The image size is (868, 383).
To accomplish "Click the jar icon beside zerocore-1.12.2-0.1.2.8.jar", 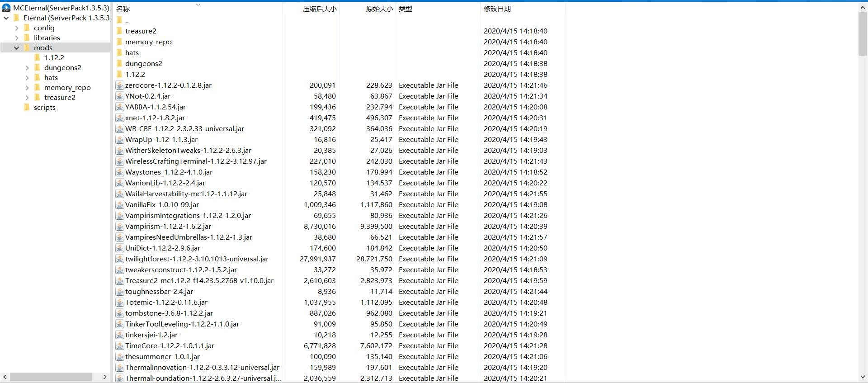I will point(120,85).
